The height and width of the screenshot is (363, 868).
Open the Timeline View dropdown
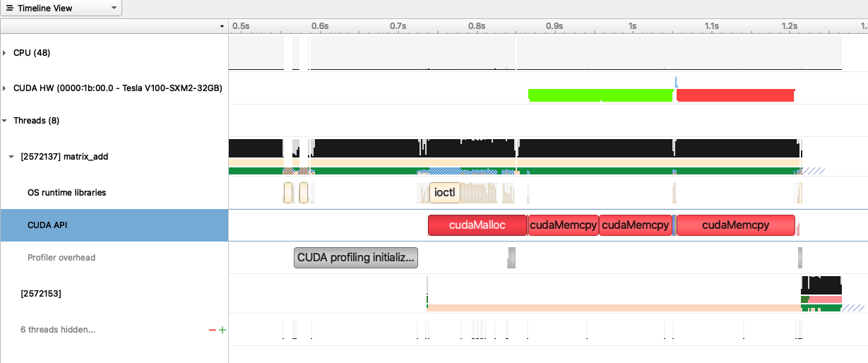click(x=61, y=8)
